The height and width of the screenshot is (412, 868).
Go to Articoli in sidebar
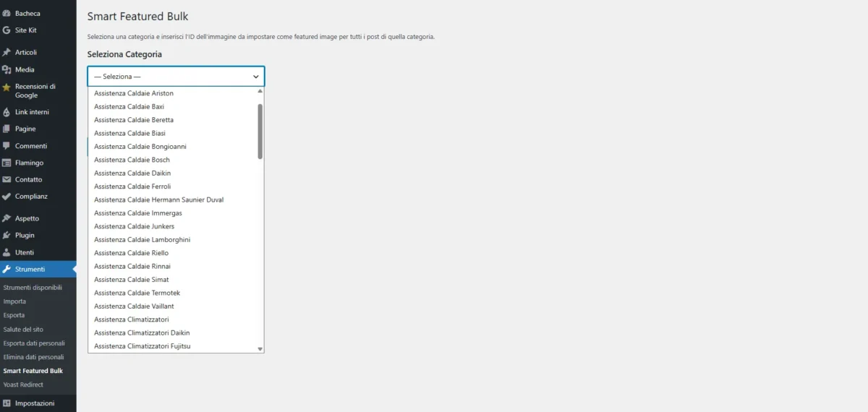coord(26,52)
